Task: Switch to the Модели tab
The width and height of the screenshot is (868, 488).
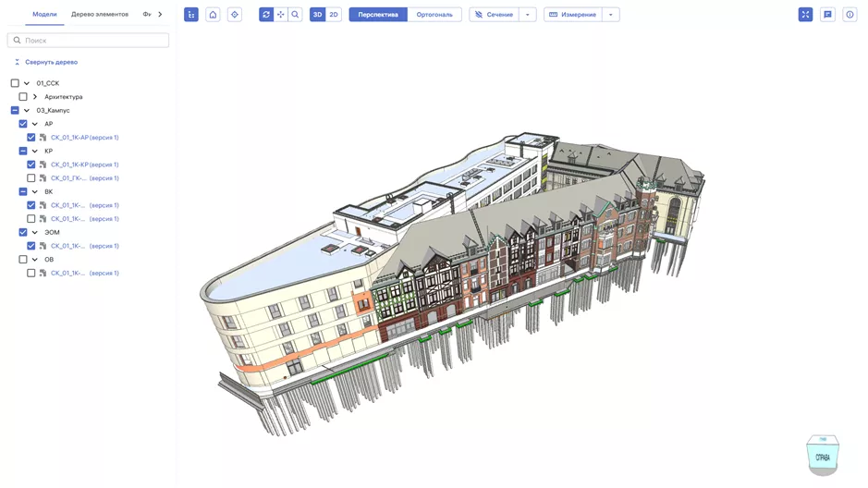Action: pyautogui.click(x=44, y=15)
